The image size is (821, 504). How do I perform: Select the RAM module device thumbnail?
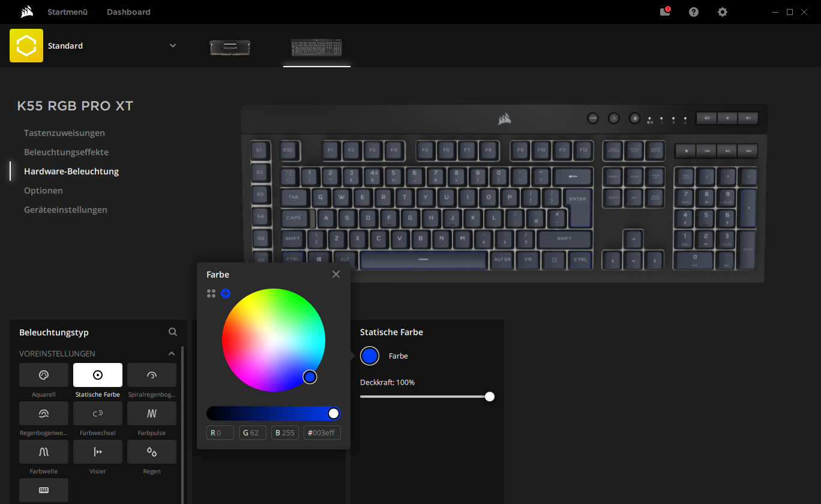coord(230,47)
